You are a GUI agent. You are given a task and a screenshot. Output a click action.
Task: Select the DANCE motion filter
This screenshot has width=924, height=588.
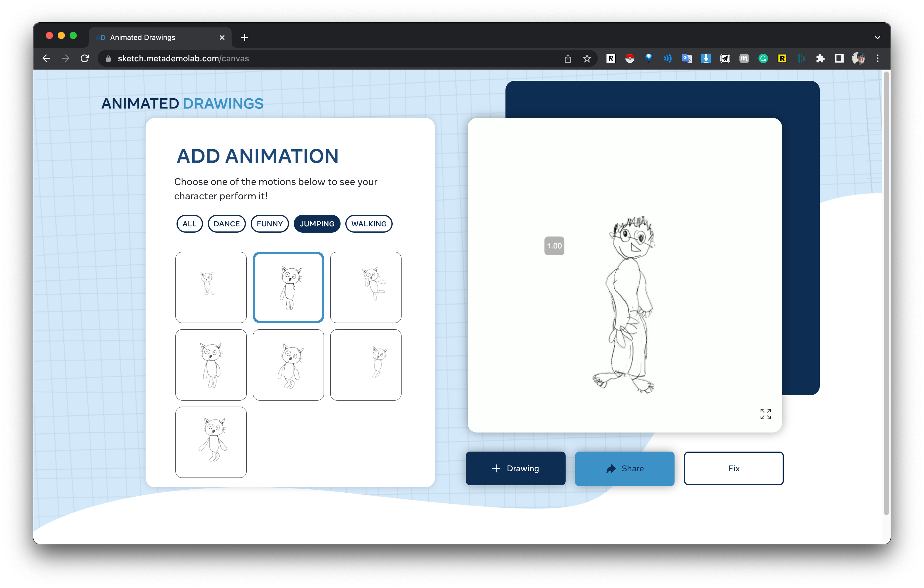point(227,223)
